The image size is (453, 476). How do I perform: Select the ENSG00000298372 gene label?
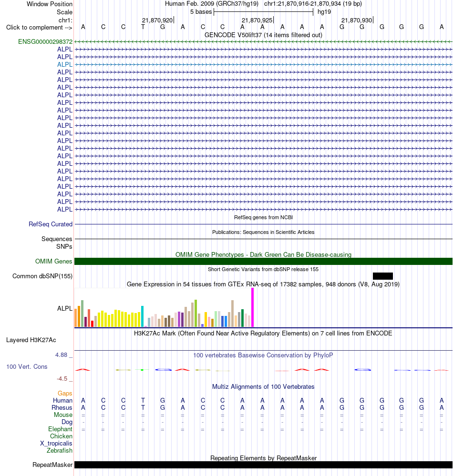click(45, 41)
